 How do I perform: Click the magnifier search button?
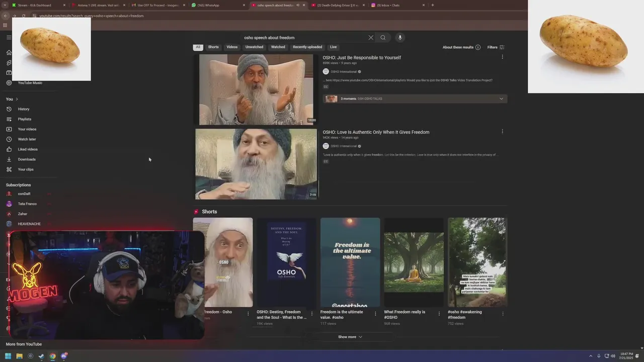pyautogui.click(x=383, y=38)
